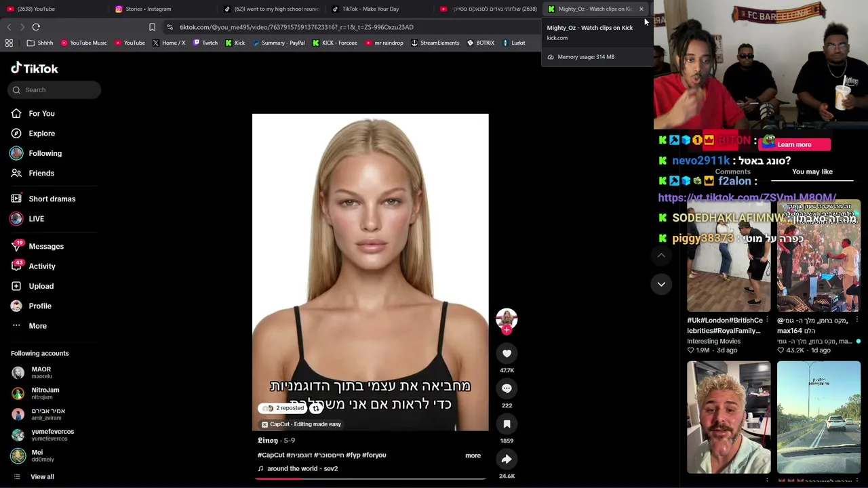868x488 pixels.
Task: Go to the next video with the down arrow
Action: (661, 284)
